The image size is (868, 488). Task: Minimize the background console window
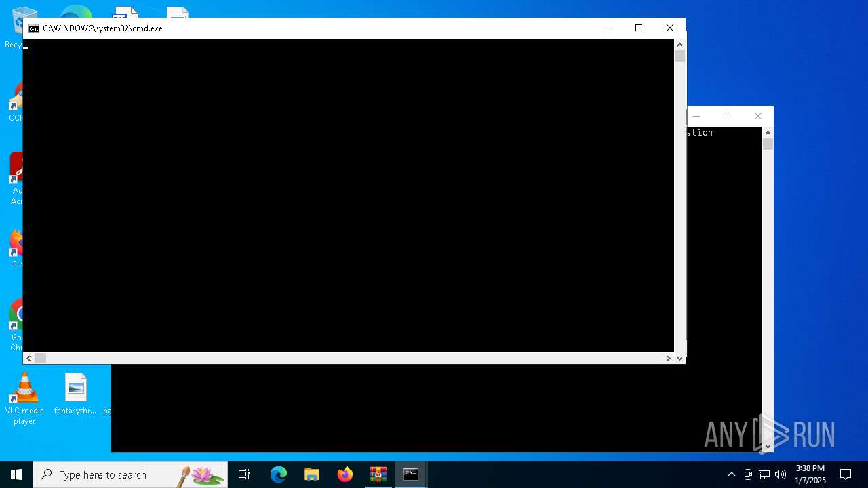(x=696, y=116)
